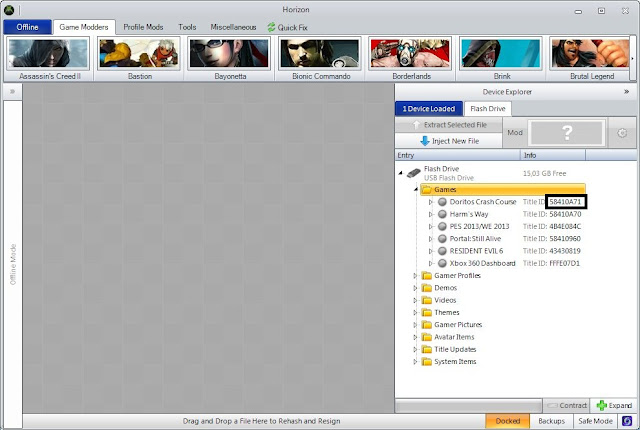This screenshot has height=430, width=640.
Task: Click the 15,03 GB Free text
Action: click(x=544, y=173)
